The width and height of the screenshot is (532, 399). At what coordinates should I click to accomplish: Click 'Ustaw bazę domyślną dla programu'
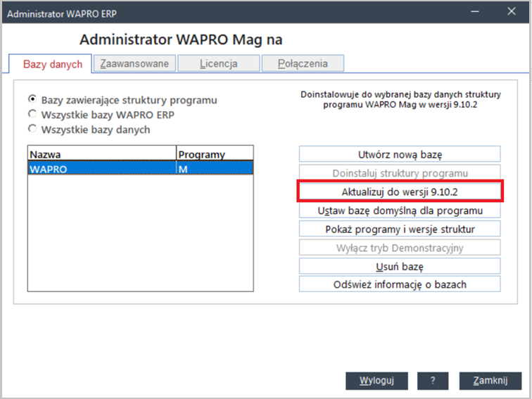pyautogui.click(x=399, y=210)
